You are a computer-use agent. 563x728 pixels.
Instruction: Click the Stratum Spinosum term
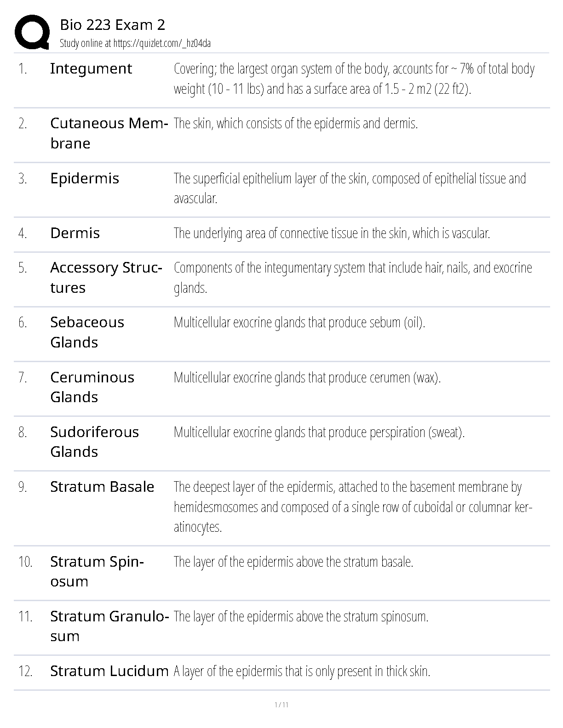(x=97, y=571)
